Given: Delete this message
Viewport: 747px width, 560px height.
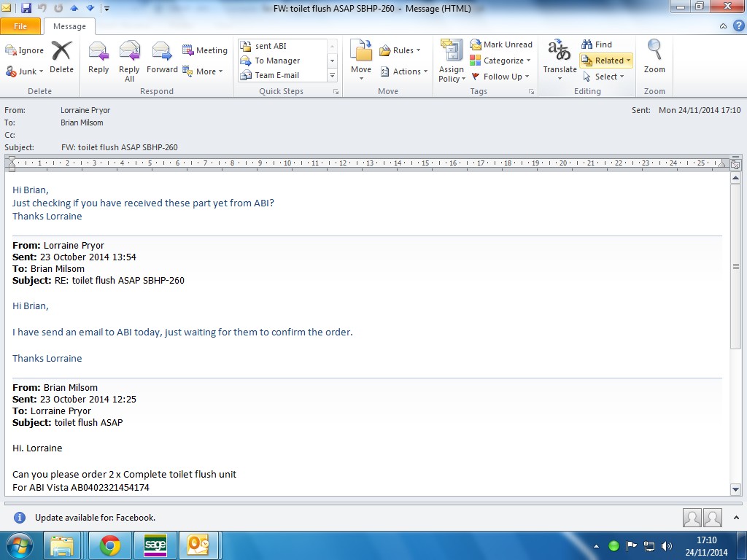Looking at the screenshot, I should pos(62,57).
